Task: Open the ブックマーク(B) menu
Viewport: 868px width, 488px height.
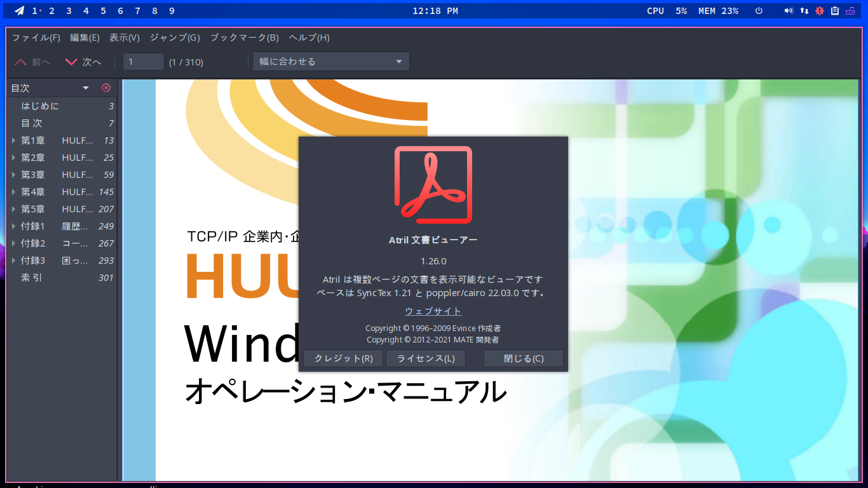Action: [244, 37]
